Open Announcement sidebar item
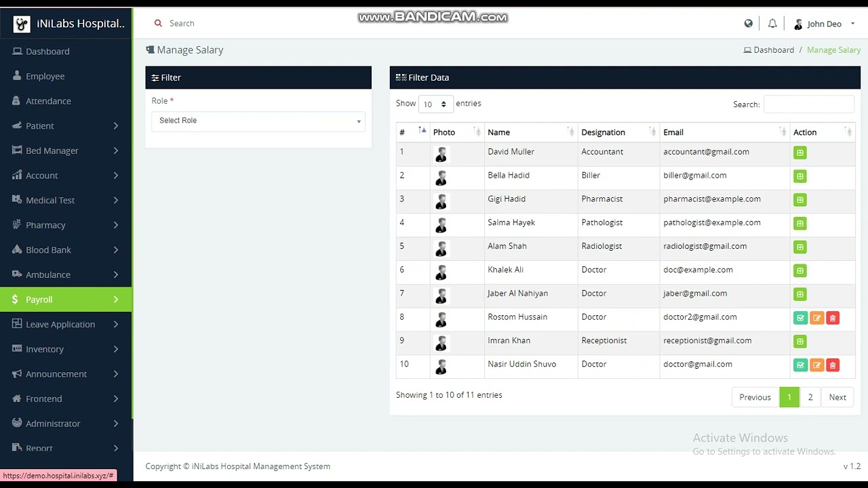This screenshot has width=868, height=488. pos(66,374)
